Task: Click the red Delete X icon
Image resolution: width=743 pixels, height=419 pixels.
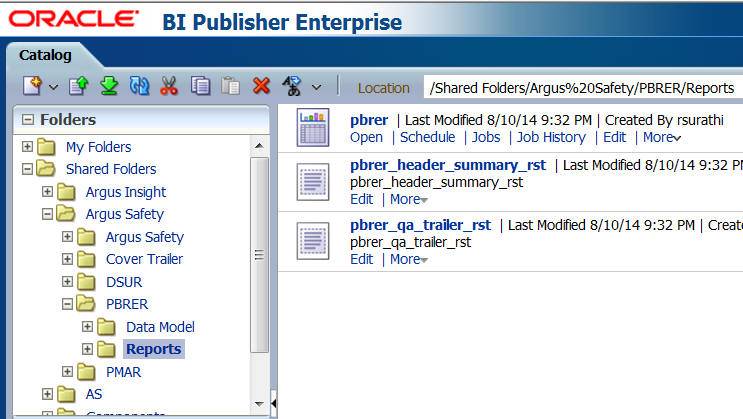Action: click(x=261, y=86)
